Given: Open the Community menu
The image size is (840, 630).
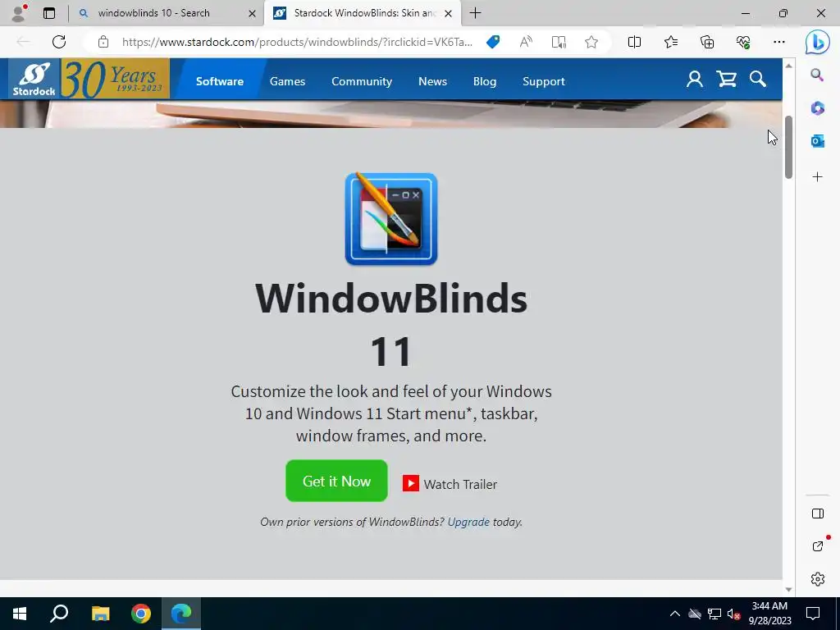Looking at the screenshot, I should [362, 81].
